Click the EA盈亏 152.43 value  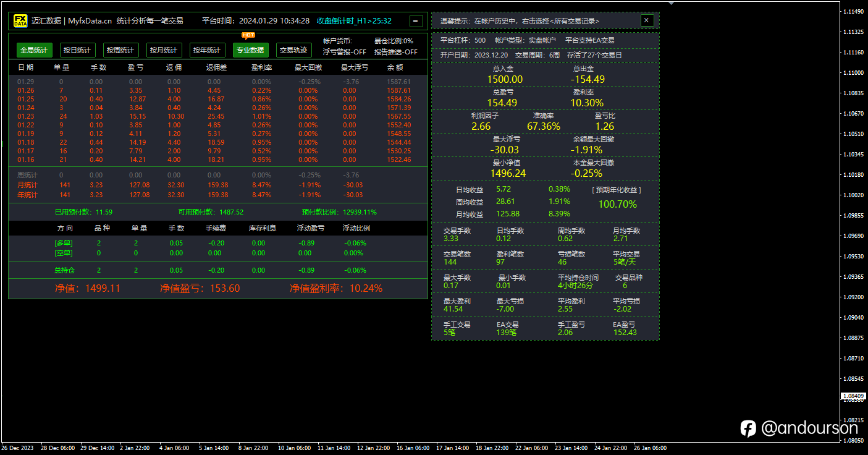pos(625,333)
